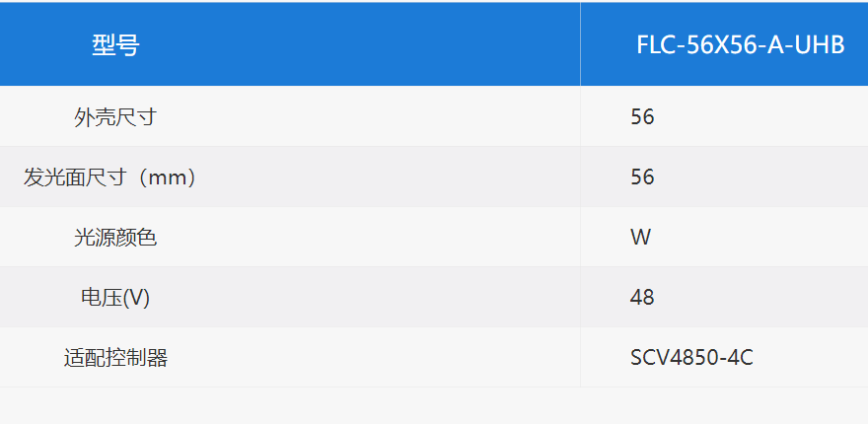Select the FLC-56X56-A-UHB model header
Viewport: 868px width, 424px height.
740,45
